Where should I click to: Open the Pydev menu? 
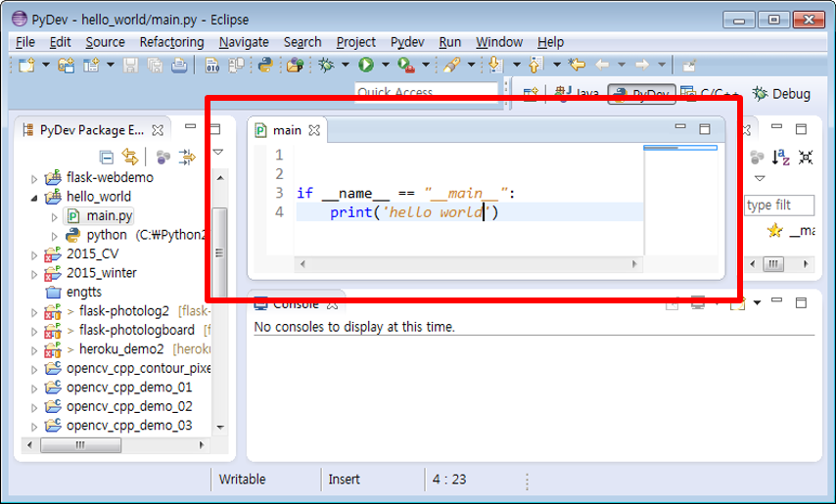click(407, 42)
